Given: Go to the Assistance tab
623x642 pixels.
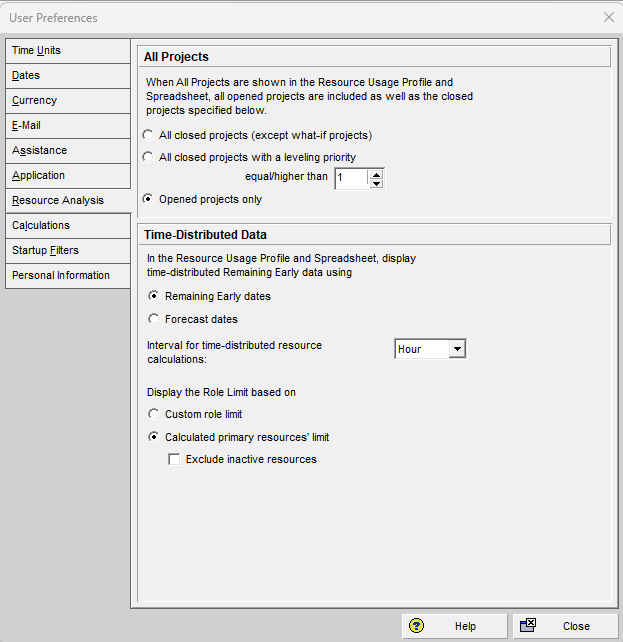Looking at the screenshot, I should point(68,151).
